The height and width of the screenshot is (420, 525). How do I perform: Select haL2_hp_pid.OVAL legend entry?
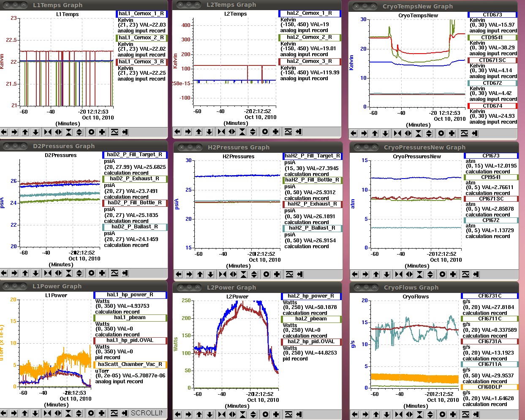(x=311, y=342)
